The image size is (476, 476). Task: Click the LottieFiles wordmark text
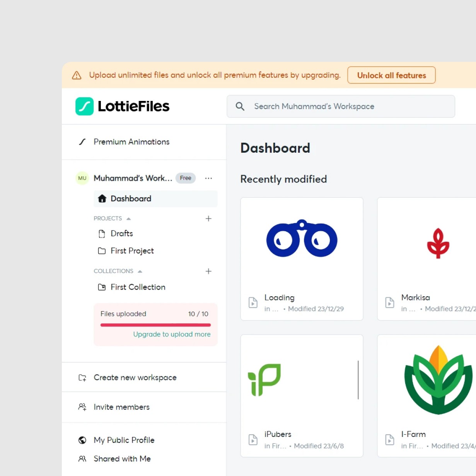tap(133, 106)
